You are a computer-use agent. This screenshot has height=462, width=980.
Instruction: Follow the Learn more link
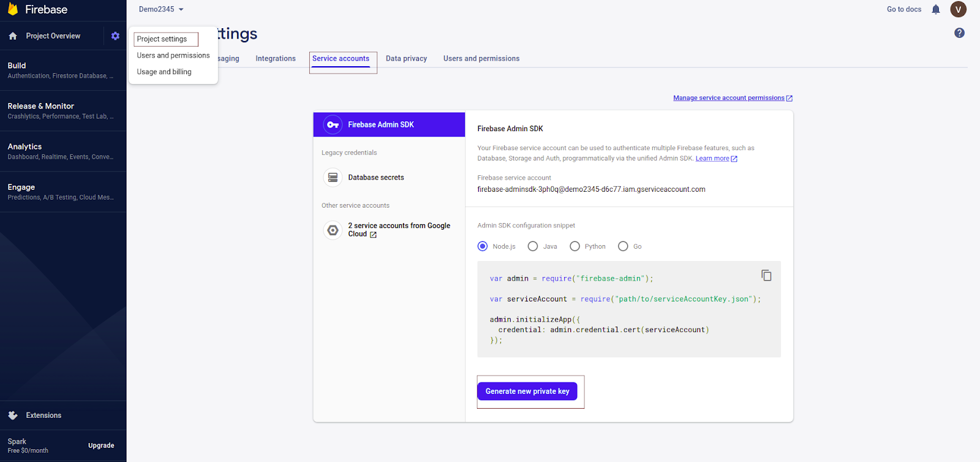[712, 159]
